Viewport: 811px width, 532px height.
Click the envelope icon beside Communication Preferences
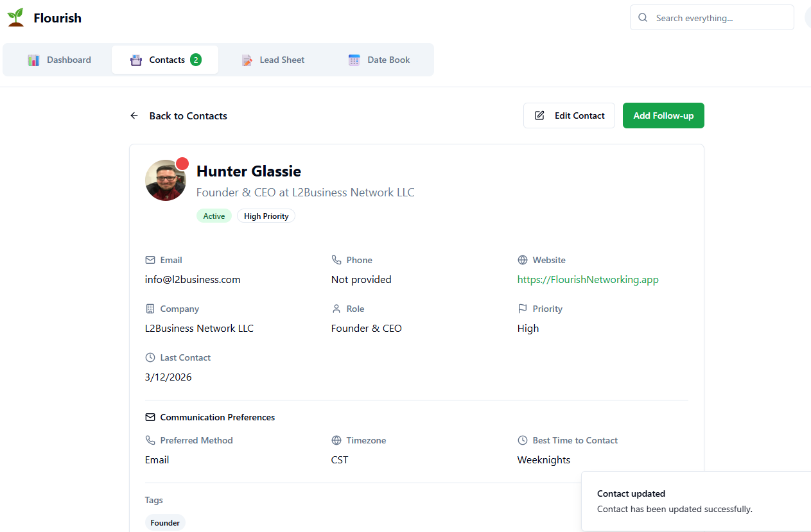tap(150, 417)
